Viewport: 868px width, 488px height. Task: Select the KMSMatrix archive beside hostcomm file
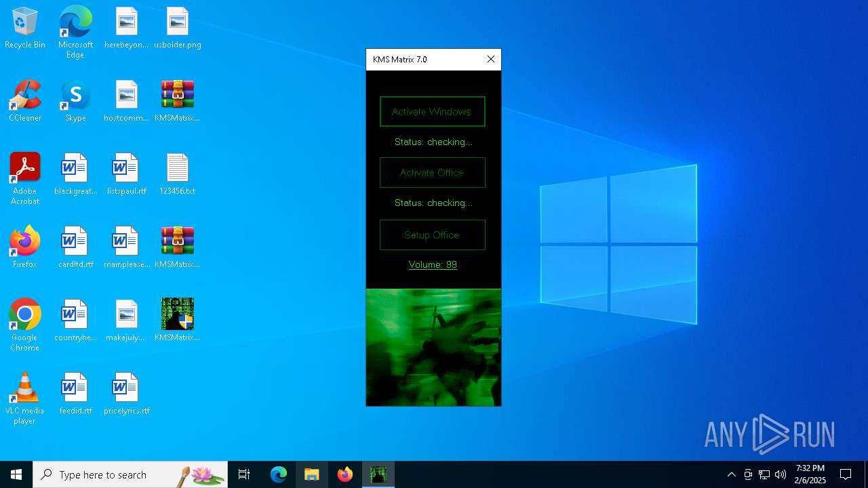(x=177, y=102)
